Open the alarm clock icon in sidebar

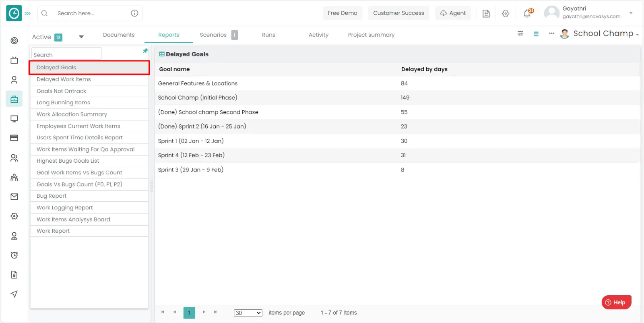point(14,255)
